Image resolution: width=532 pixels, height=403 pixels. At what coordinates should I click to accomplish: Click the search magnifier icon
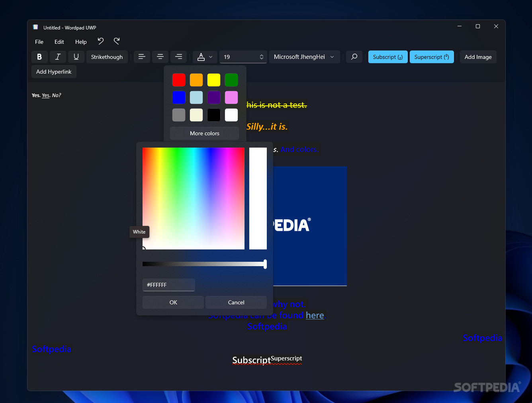click(354, 57)
